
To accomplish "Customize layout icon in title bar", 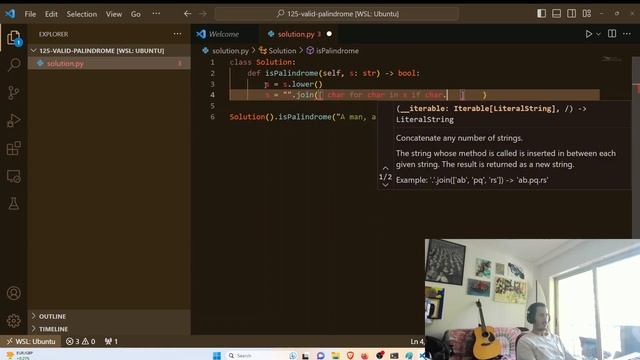I will pos(587,13).
